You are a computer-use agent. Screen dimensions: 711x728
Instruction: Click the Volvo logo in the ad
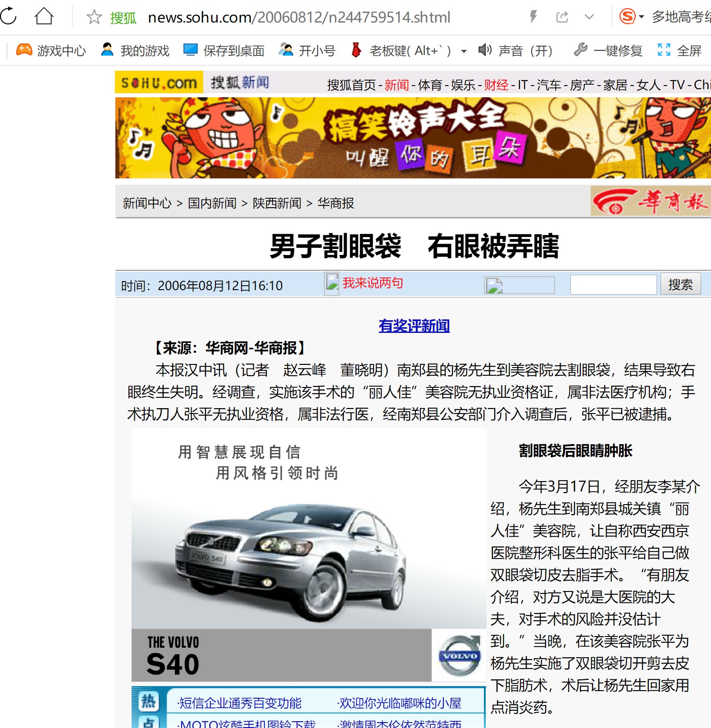pyautogui.click(x=459, y=655)
